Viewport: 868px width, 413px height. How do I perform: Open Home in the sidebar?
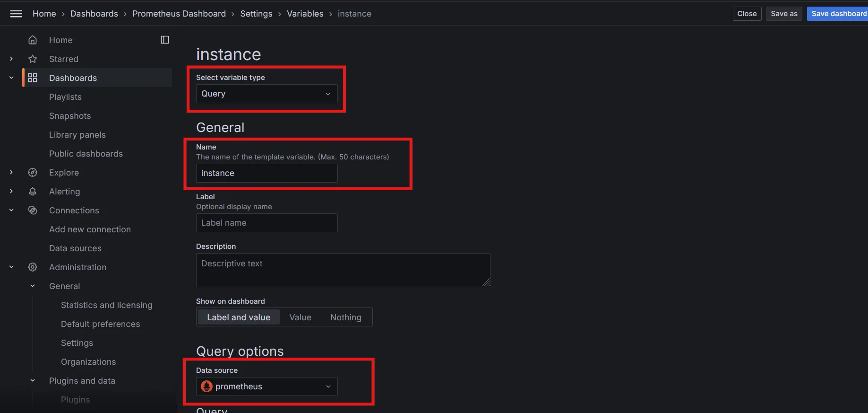tap(61, 40)
